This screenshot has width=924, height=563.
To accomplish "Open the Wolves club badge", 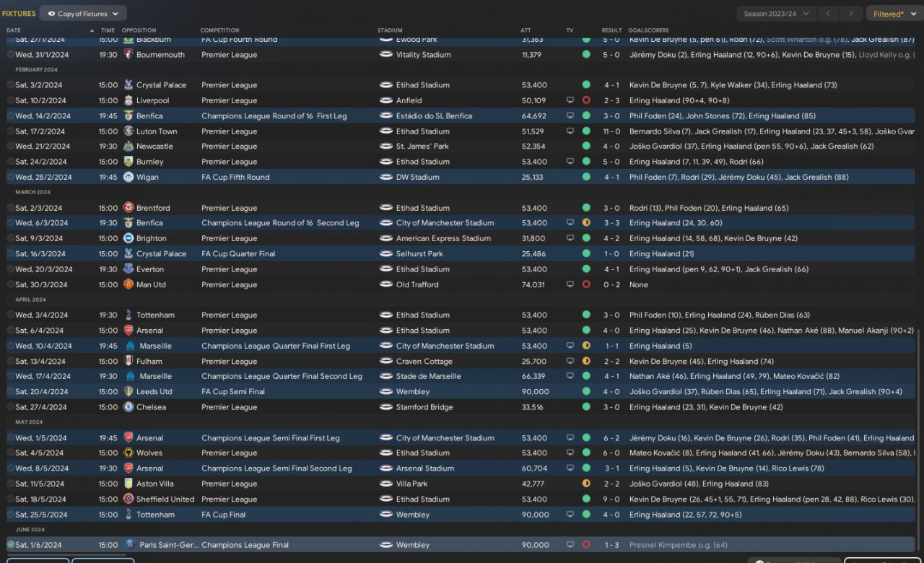I will pos(128,453).
